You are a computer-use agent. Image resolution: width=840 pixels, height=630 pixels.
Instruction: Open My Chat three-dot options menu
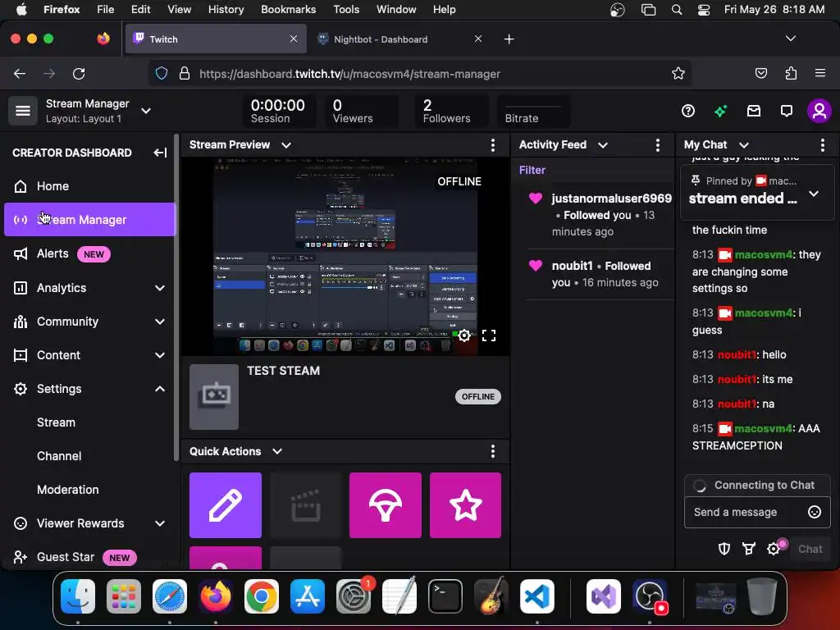pos(822,144)
